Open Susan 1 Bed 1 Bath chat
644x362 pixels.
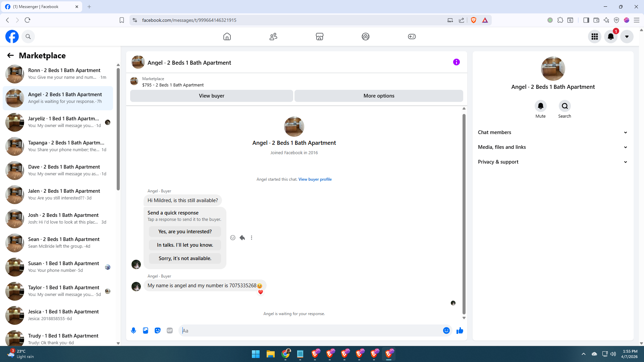[58, 267]
